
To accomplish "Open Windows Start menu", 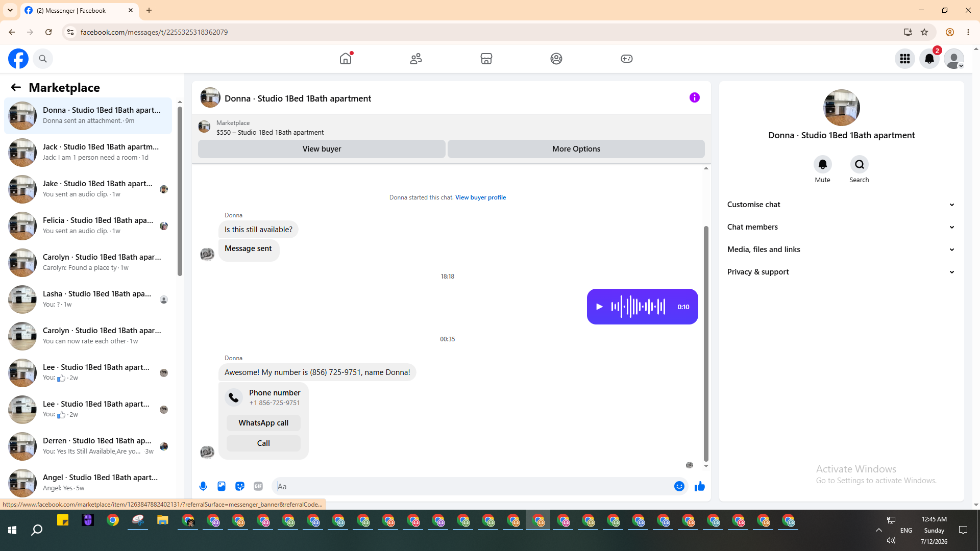I will click(12, 530).
